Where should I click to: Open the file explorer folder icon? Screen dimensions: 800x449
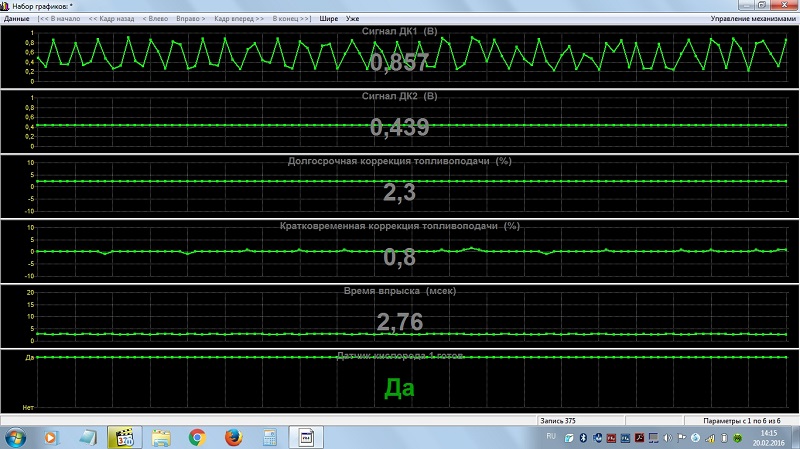[161, 437]
